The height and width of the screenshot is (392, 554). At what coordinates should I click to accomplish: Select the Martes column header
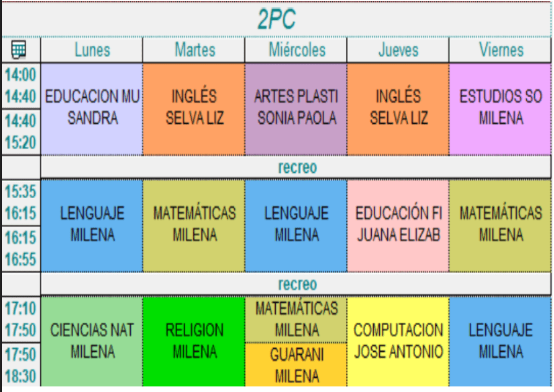(x=194, y=50)
